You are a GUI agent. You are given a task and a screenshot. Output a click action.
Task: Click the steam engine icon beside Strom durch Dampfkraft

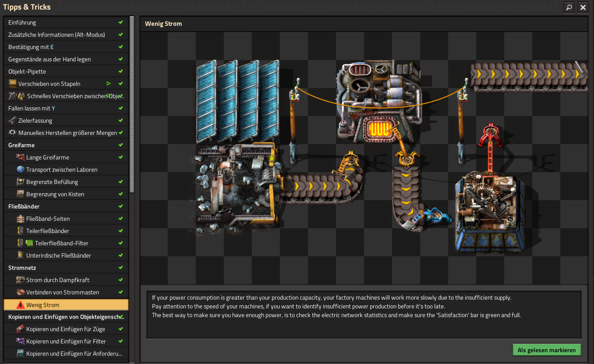(x=20, y=279)
